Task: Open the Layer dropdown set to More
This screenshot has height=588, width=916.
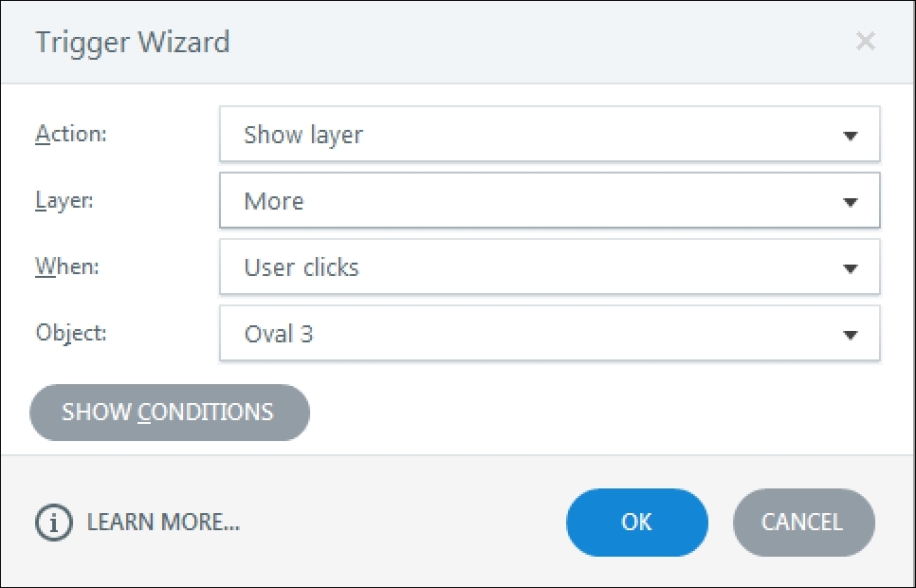Action: tap(550, 200)
